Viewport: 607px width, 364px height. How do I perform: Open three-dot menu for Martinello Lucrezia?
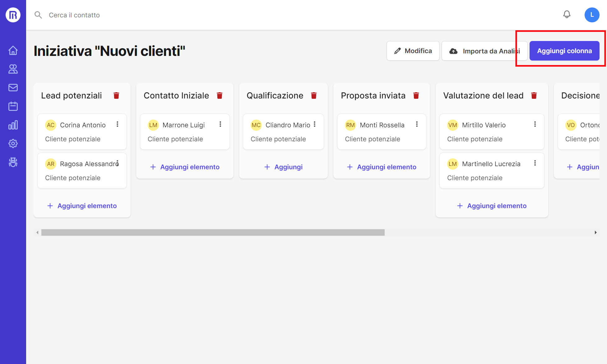(x=535, y=163)
